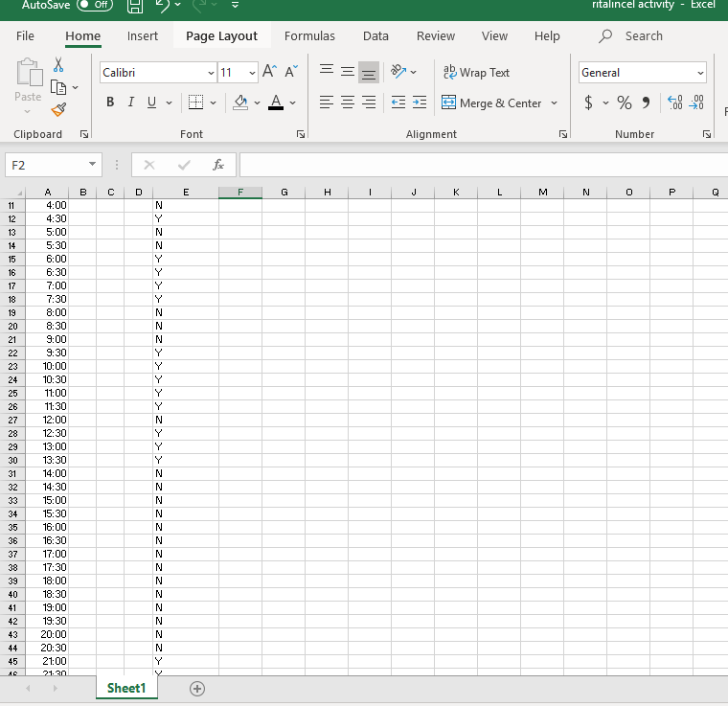Click the Copy icon
The image size is (728, 706).
[x=58, y=87]
